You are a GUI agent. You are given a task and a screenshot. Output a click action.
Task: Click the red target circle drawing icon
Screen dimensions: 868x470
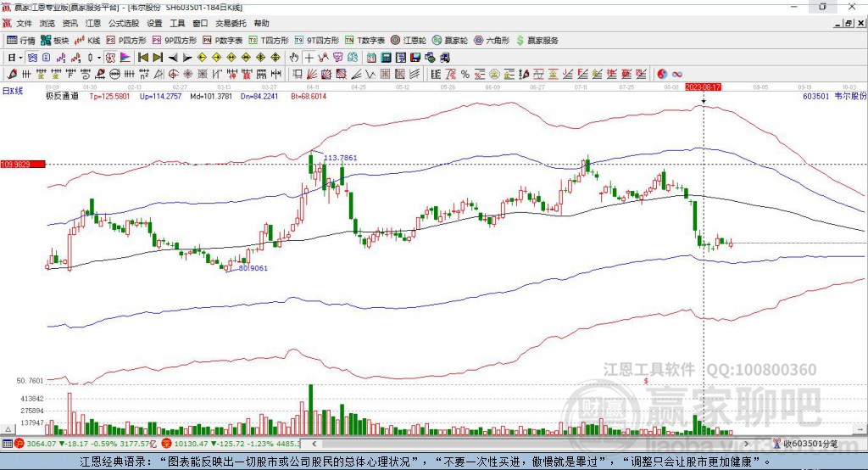(x=173, y=75)
